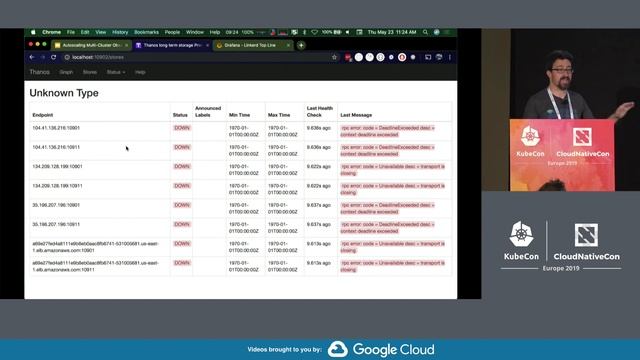Open the Bookmarks menu
The height and width of the screenshot is (360, 640).
pyautogui.click(x=147, y=32)
